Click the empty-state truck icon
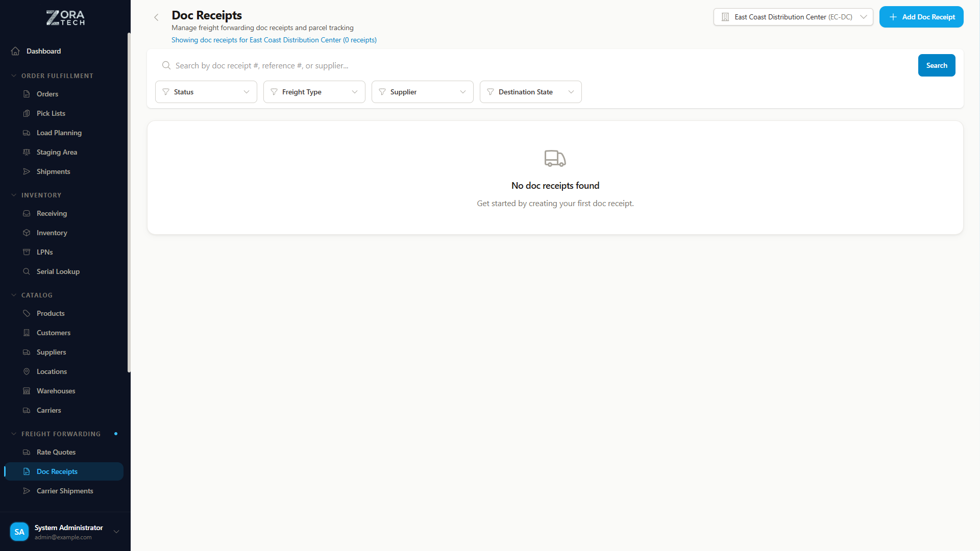 pos(555,159)
